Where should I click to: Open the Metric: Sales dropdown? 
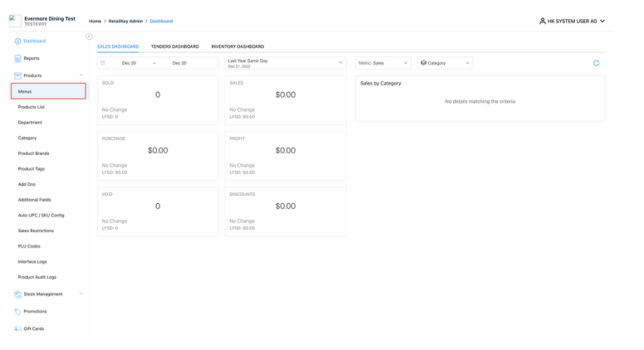pos(383,63)
